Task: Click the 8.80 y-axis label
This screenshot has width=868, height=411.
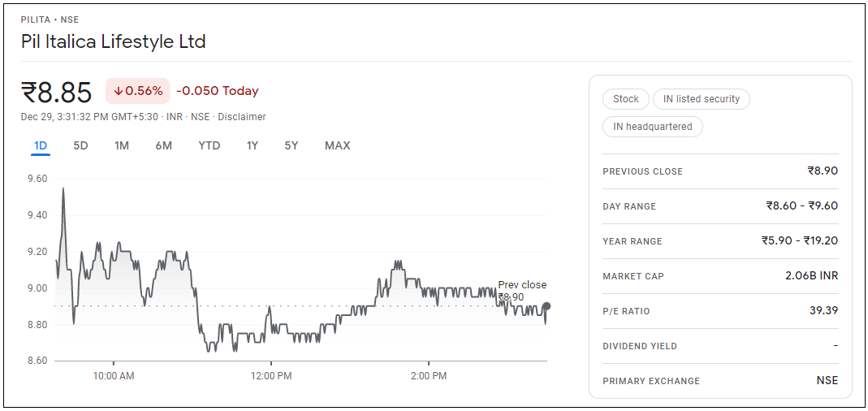Action: coord(37,325)
